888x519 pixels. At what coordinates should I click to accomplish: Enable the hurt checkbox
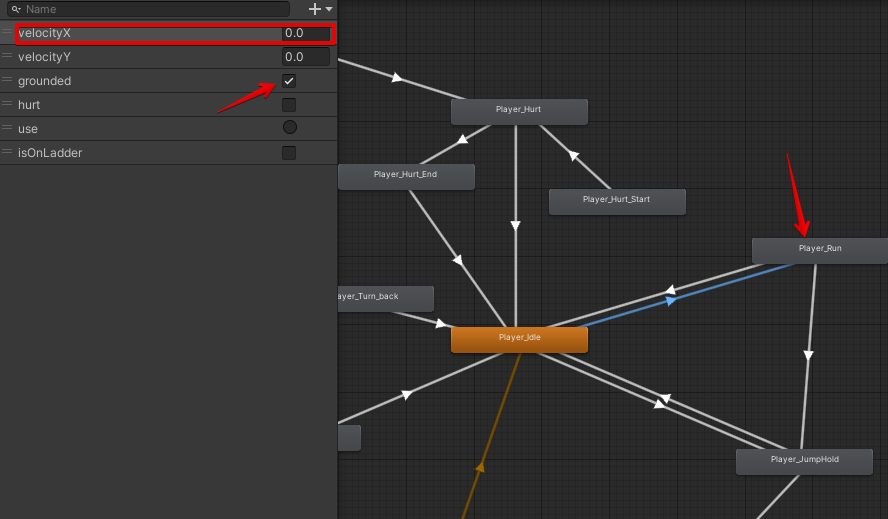[x=289, y=105]
